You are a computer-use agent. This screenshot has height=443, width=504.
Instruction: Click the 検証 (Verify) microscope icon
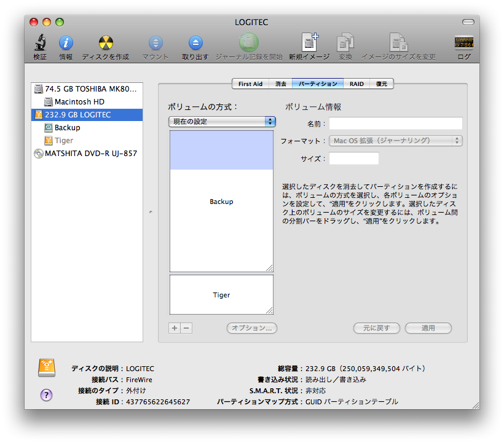[x=40, y=43]
